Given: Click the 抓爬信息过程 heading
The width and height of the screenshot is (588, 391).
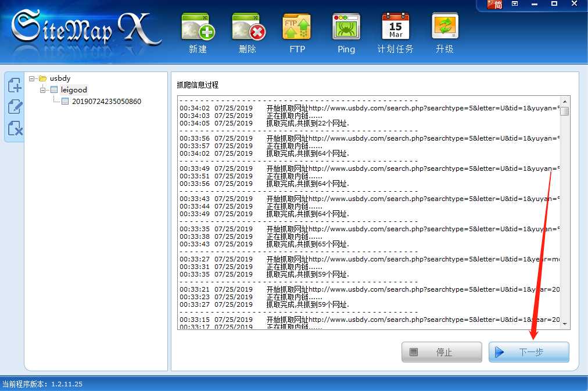Looking at the screenshot, I should coord(198,85).
